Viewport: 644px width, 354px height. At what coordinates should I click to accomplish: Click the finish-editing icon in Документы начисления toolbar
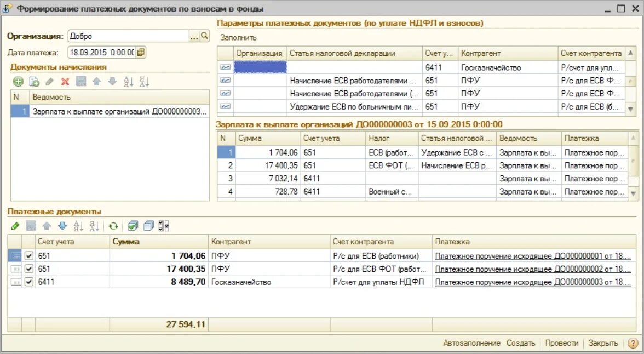point(81,82)
